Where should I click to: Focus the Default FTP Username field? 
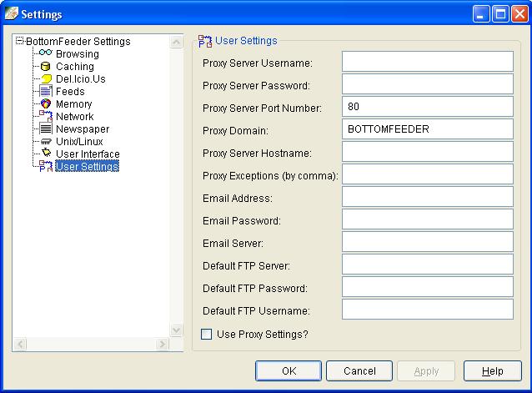pos(428,310)
